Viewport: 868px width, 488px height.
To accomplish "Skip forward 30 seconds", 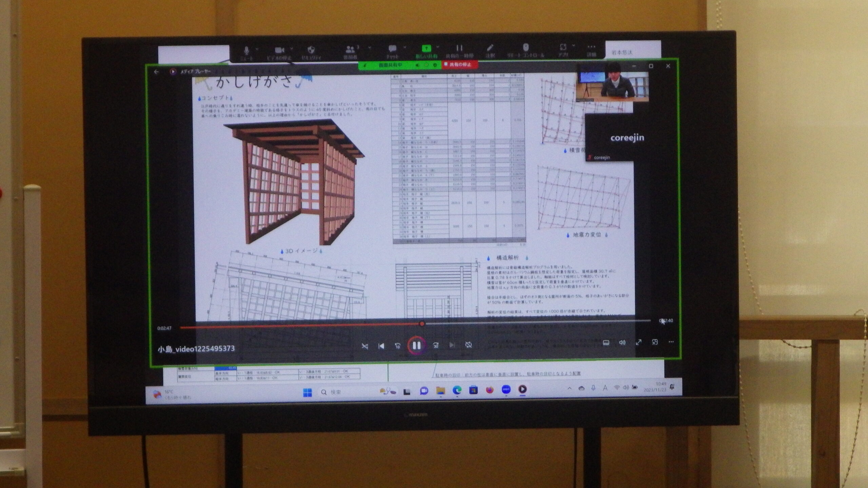I will 436,345.
